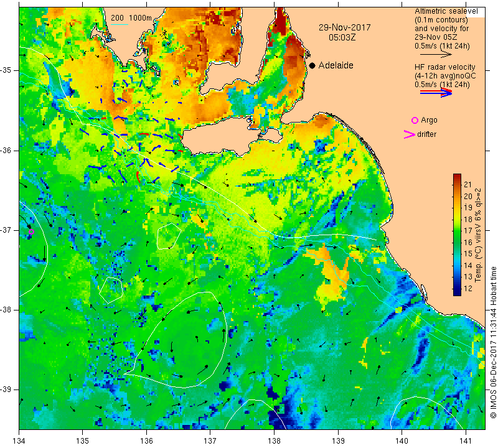
Task: Click the longitude tick label 137
Action: 210,441
